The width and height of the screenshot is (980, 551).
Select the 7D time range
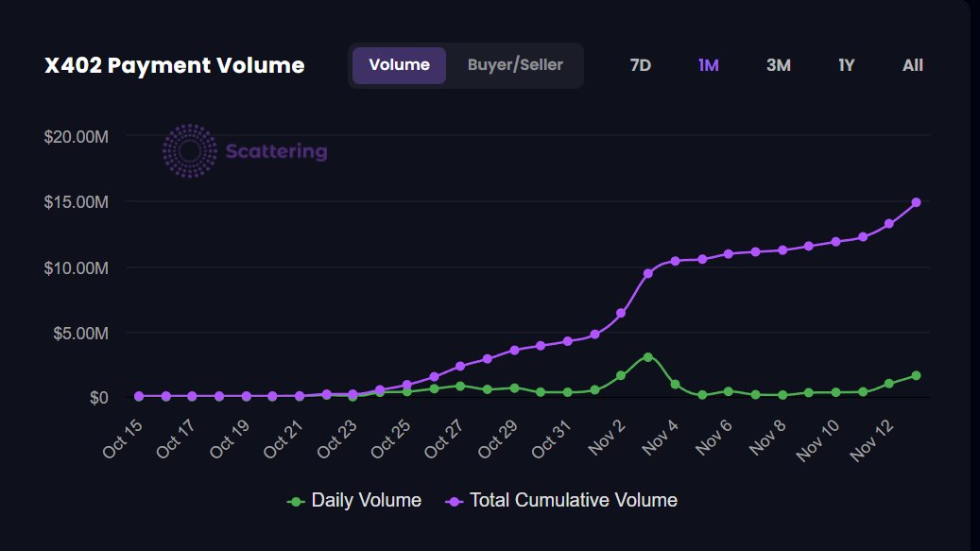(x=640, y=64)
